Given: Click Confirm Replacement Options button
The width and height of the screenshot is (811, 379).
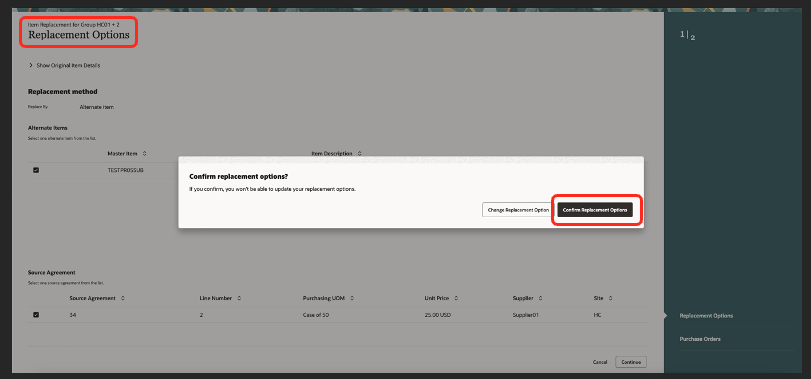Looking at the screenshot, I should (x=595, y=210).
